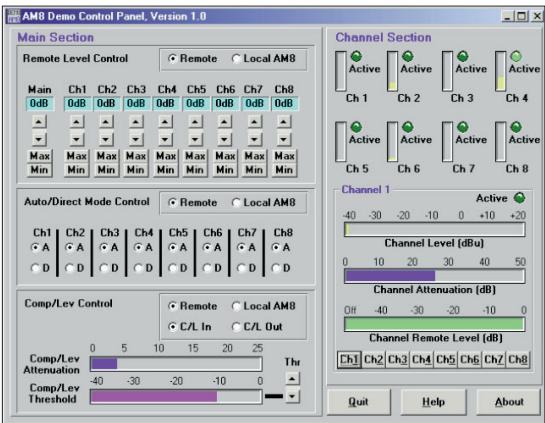
Task: Switch to the Ch3 channel tab
Action: tap(397, 359)
